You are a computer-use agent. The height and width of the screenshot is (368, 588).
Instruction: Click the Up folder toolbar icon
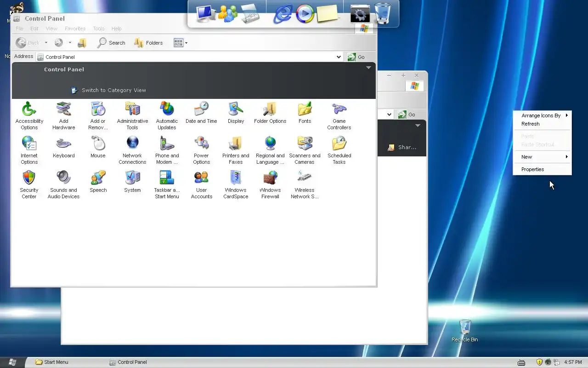point(82,43)
